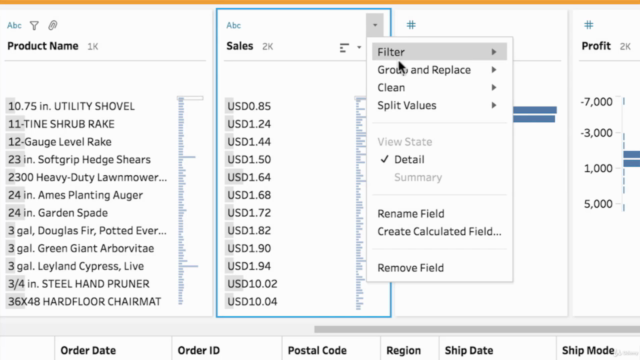
Task: Click the Profit field title
Action: [x=596, y=46]
